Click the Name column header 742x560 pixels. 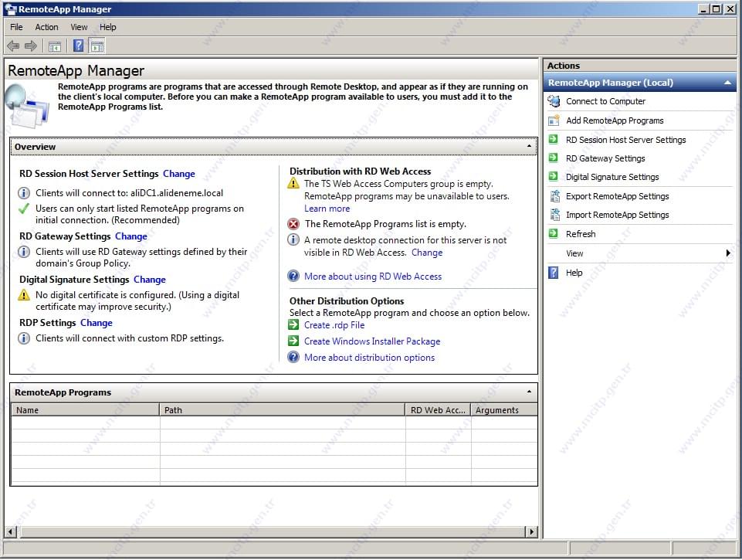pos(85,410)
